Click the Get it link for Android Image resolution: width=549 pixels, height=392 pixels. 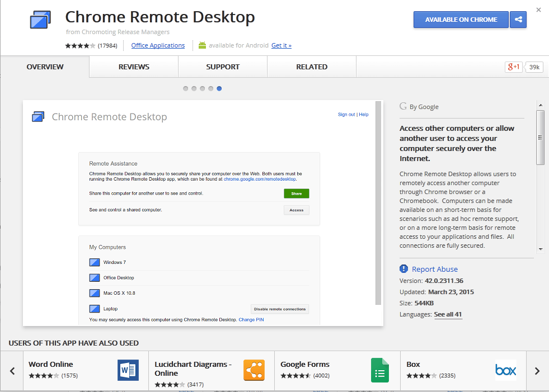pos(281,45)
